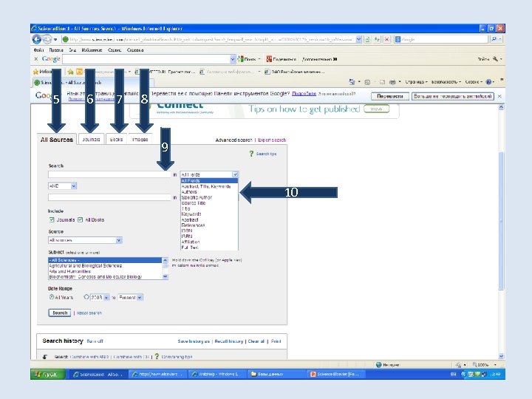Viewport: 532px width, 399px height.
Task: Click the first Search terms input field
Action: tap(109, 174)
